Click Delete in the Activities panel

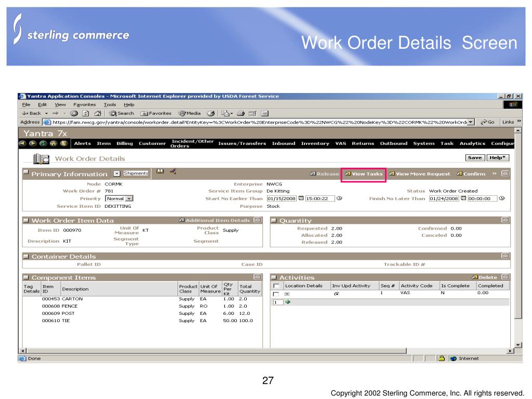[485, 277]
